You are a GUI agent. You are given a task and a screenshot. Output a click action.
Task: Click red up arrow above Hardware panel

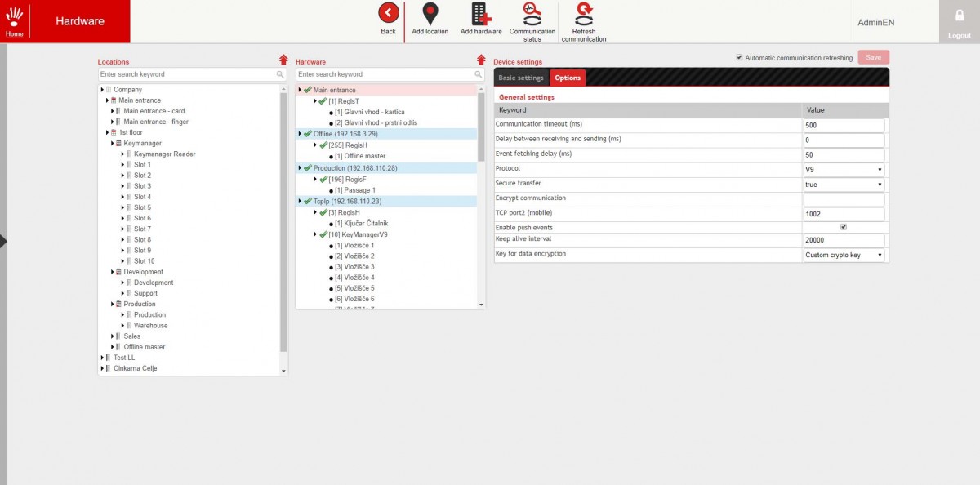click(481, 60)
